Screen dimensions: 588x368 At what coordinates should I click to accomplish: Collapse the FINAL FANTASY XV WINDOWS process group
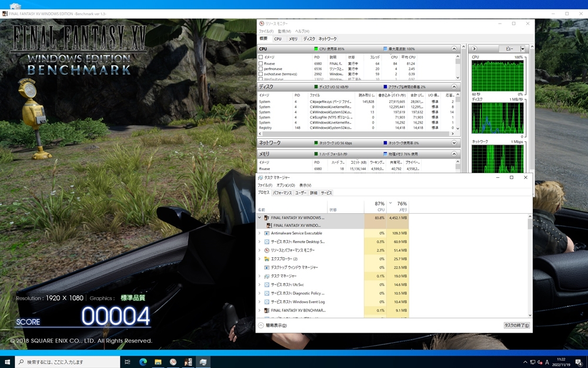tap(259, 218)
